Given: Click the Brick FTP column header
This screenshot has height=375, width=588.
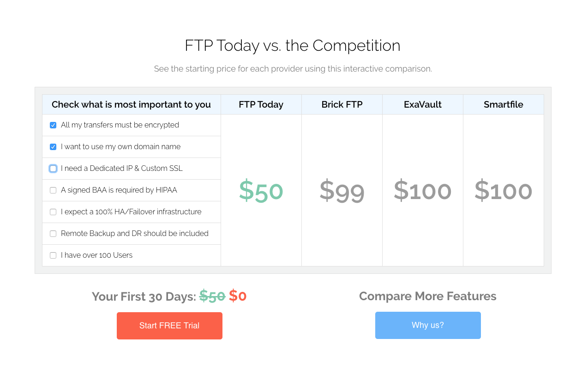Looking at the screenshot, I should point(342,104).
